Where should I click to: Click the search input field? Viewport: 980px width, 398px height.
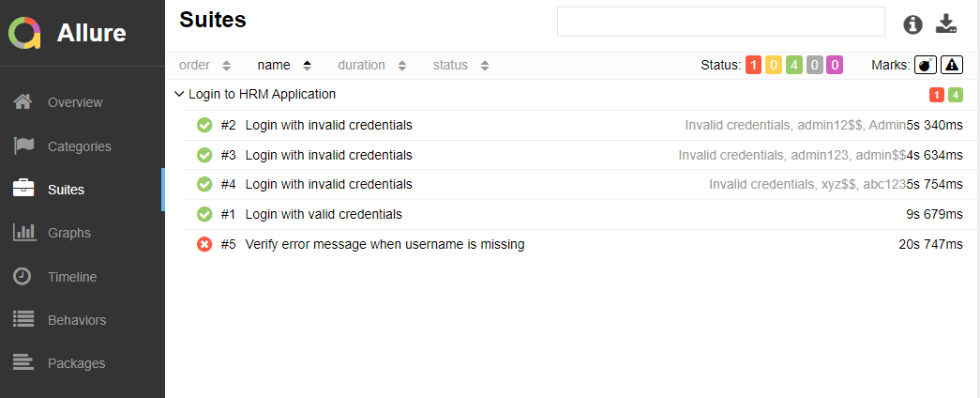coord(720,22)
